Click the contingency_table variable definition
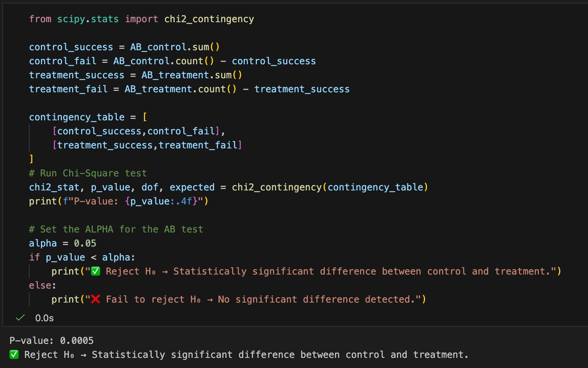588x368 pixels. 77,117
